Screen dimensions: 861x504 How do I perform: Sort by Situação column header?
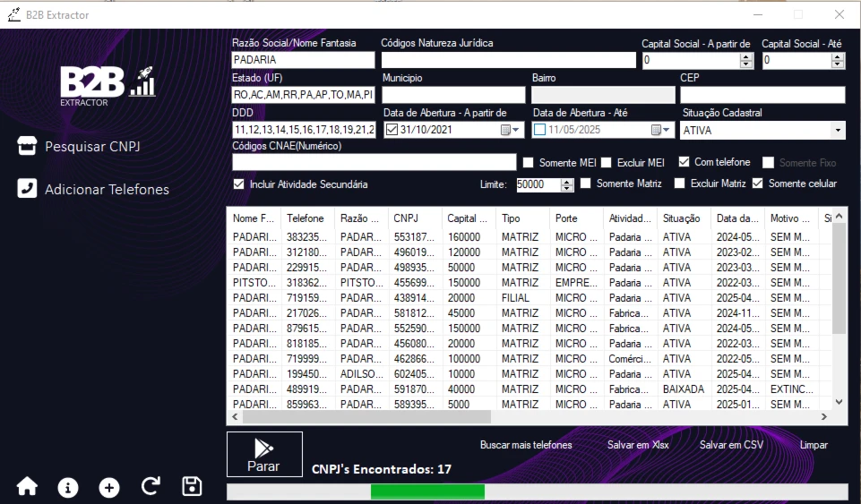(684, 218)
